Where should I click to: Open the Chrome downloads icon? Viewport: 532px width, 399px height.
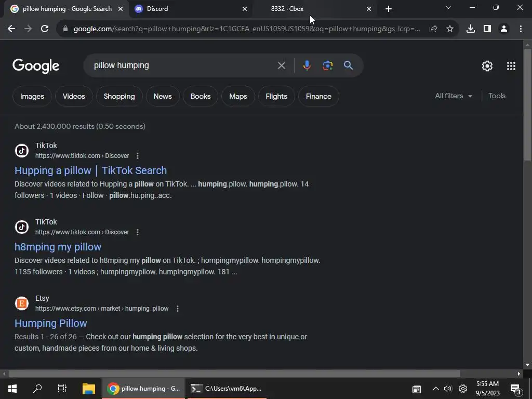tap(471, 29)
